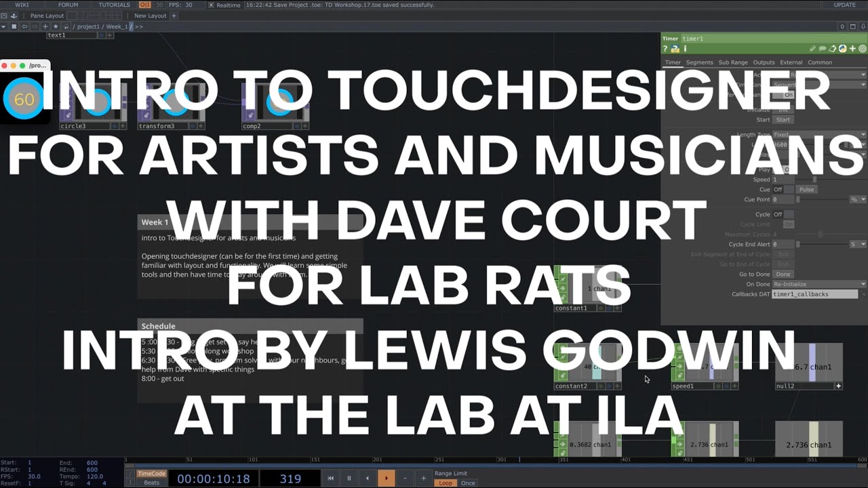Toggle the Cycle Limit On switch
868x488 pixels.
point(783,224)
